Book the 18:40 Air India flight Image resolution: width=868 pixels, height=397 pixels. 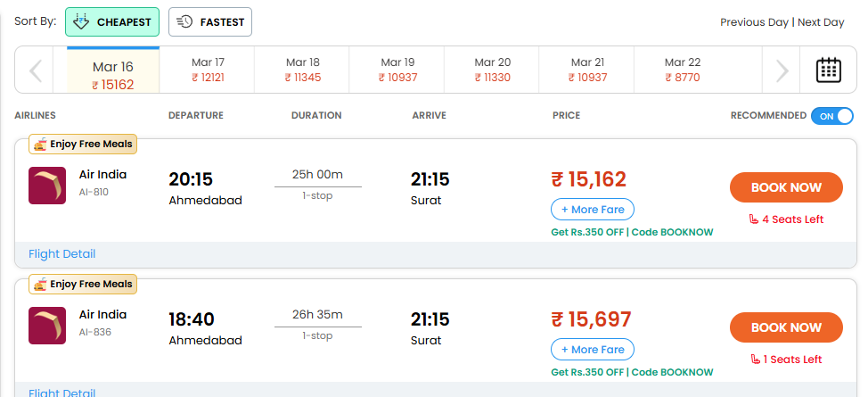[785, 327]
